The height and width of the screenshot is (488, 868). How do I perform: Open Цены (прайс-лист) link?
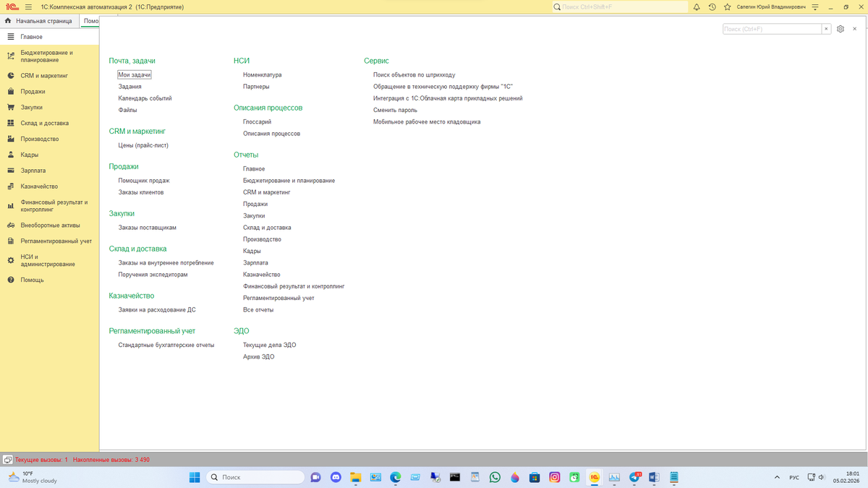click(143, 145)
